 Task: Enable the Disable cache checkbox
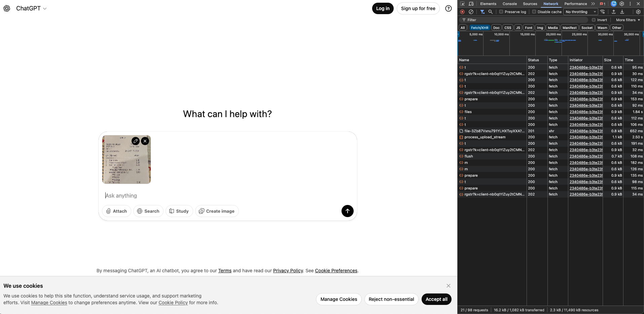tap(534, 11)
